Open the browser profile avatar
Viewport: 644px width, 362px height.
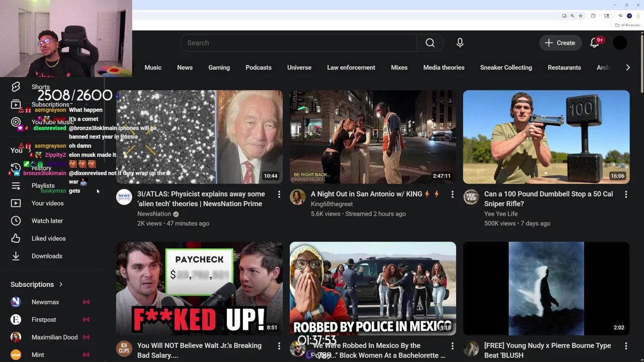629,16
